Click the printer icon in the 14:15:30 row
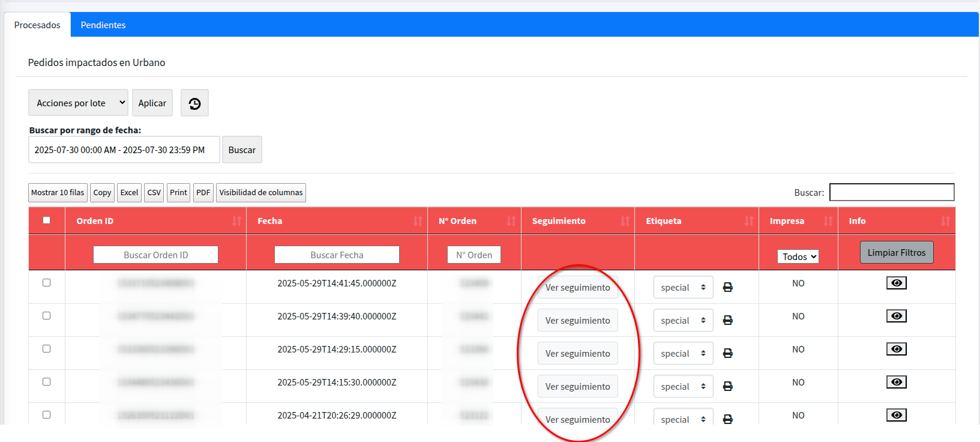The height and width of the screenshot is (442, 980). click(x=727, y=387)
